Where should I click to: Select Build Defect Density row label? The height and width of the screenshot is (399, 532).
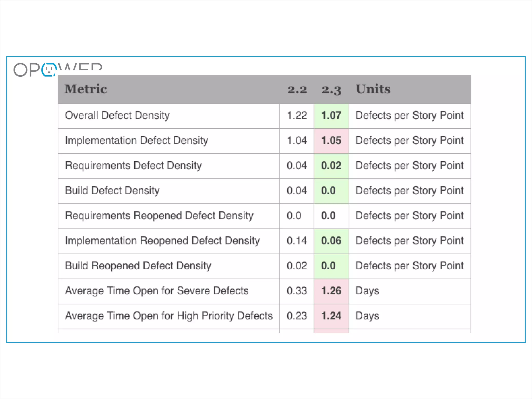tap(112, 191)
